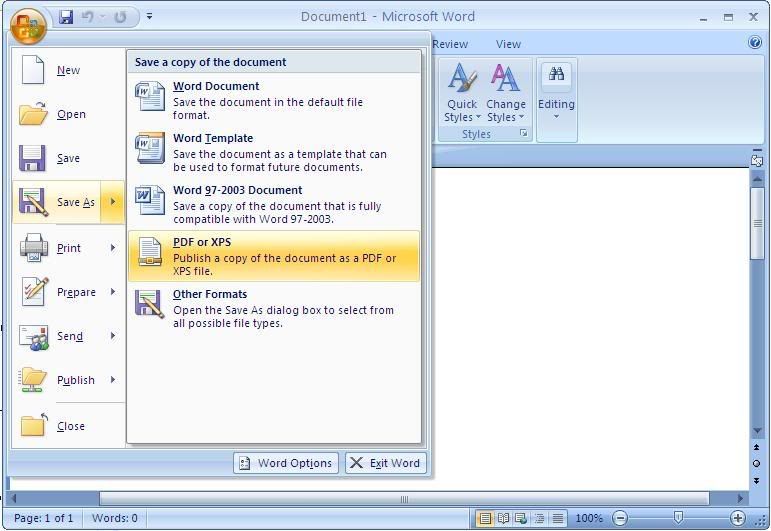This screenshot has width=771, height=531.
Task: Expand the Publish submenu arrow
Action: (x=113, y=380)
